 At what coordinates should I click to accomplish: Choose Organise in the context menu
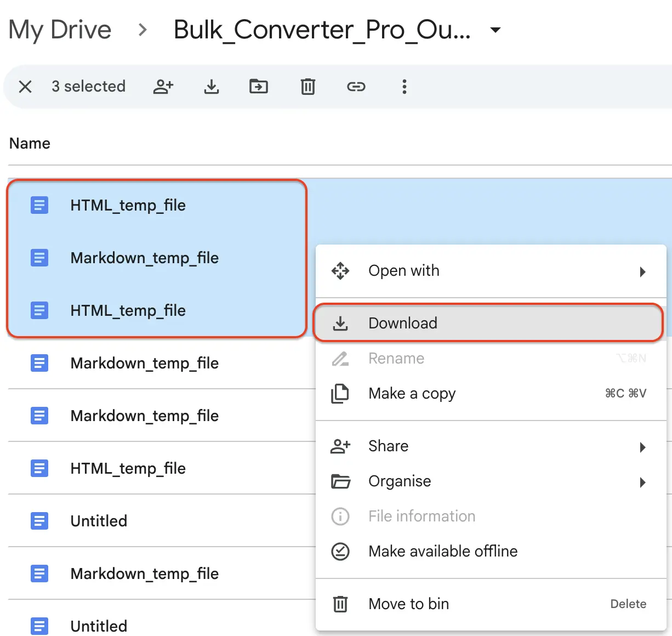click(x=491, y=481)
